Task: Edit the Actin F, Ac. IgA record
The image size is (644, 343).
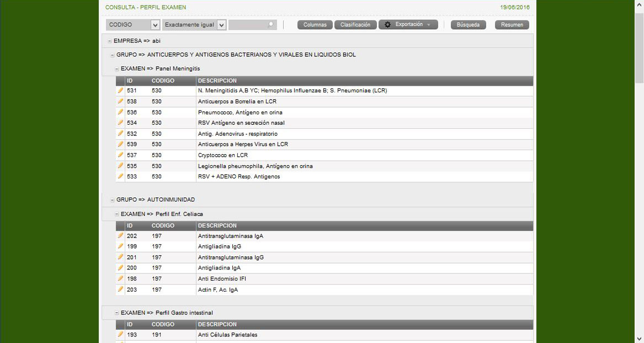Action: 120,289
